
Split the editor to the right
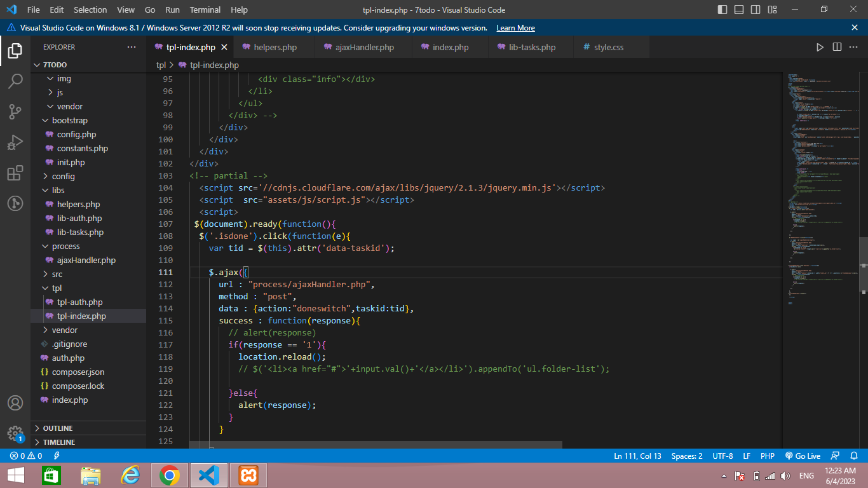837,48
